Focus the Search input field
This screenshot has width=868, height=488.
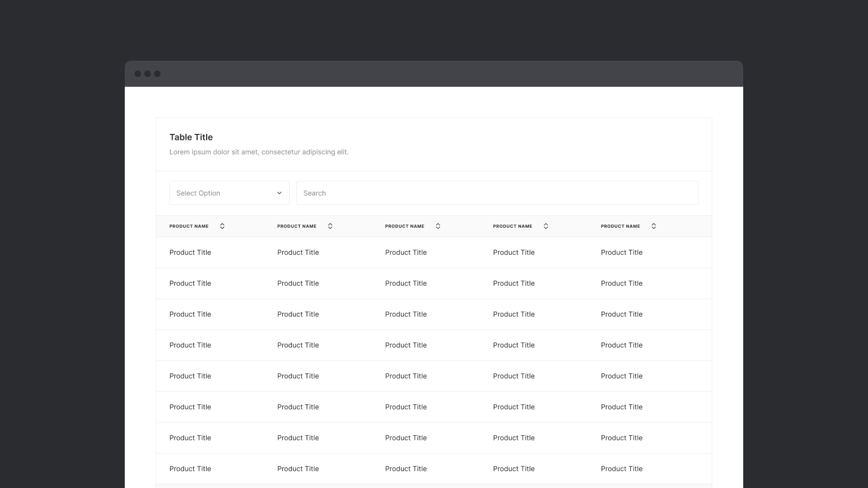click(x=497, y=193)
